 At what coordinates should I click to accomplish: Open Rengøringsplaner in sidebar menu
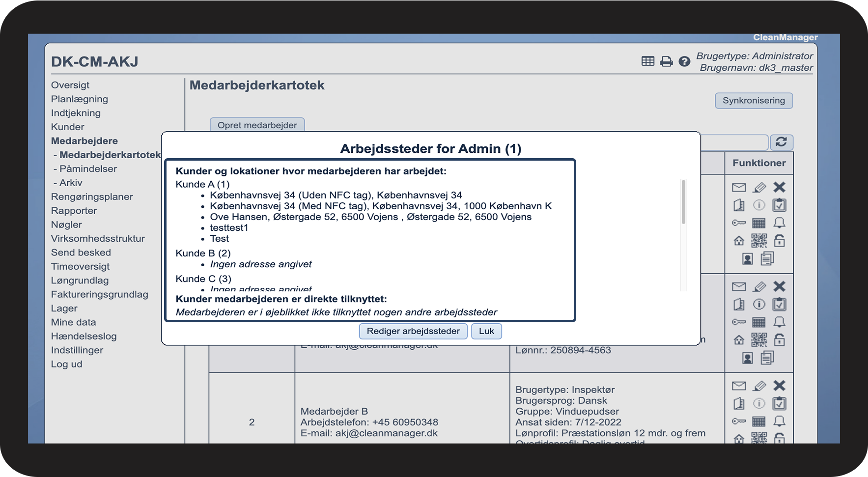point(92,197)
